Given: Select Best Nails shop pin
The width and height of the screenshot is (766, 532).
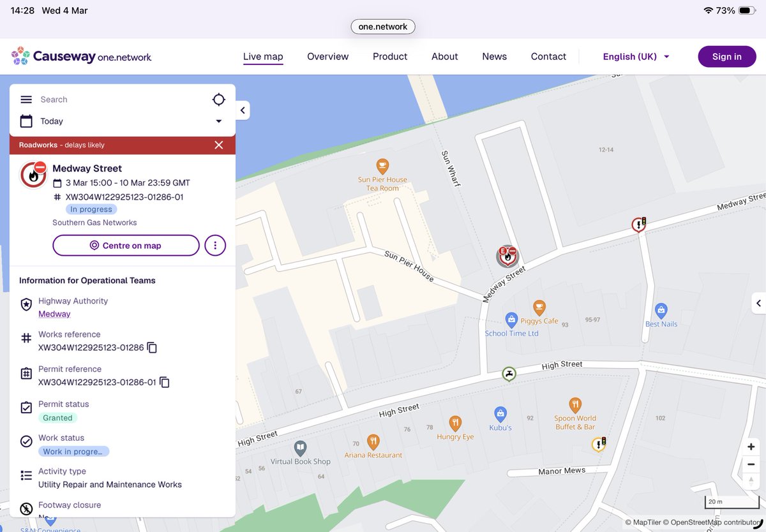Looking at the screenshot, I should coord(661,311).
